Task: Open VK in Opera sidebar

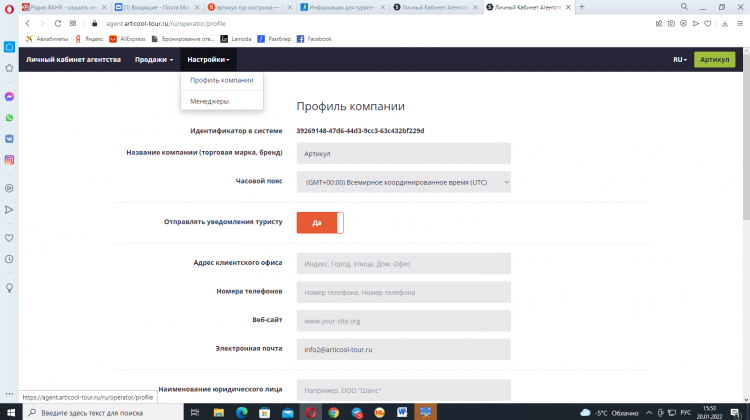Action: point(9,139)
